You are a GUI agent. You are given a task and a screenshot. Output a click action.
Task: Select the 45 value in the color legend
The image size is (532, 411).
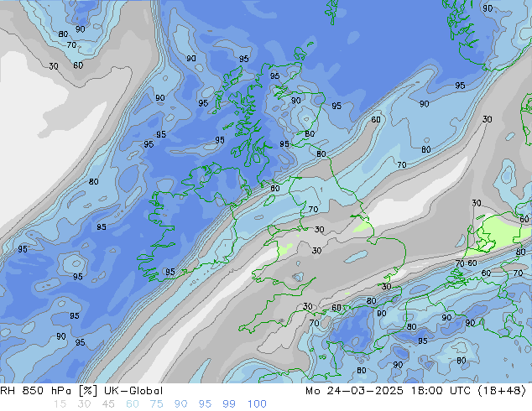(x=108, y=404)
